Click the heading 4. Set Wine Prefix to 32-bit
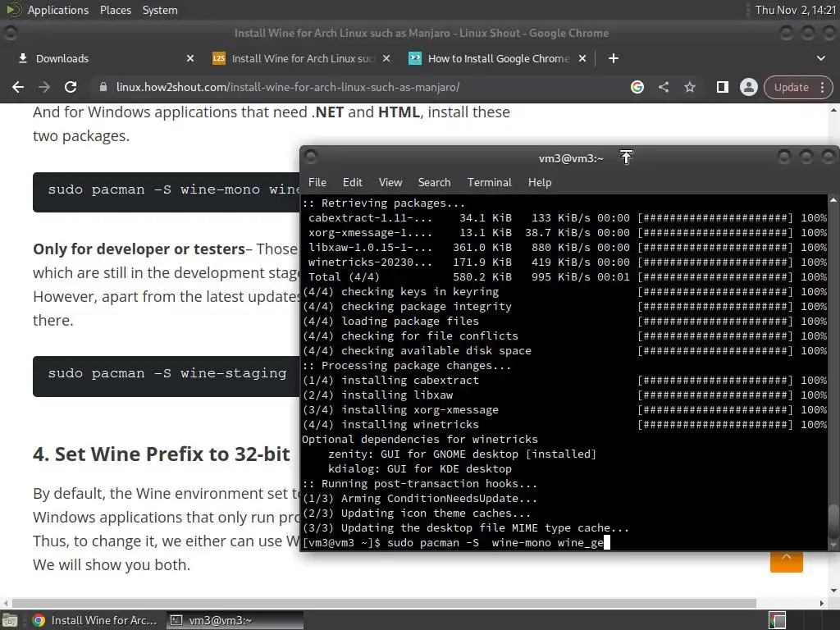The height and width of the screenshot is (630, 840). tap(162, 454)
